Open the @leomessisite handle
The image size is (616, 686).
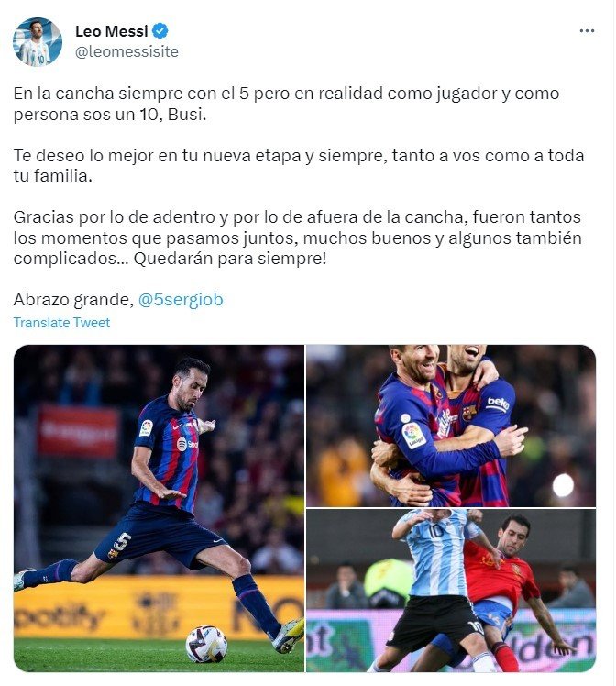(x=126, y=51)
